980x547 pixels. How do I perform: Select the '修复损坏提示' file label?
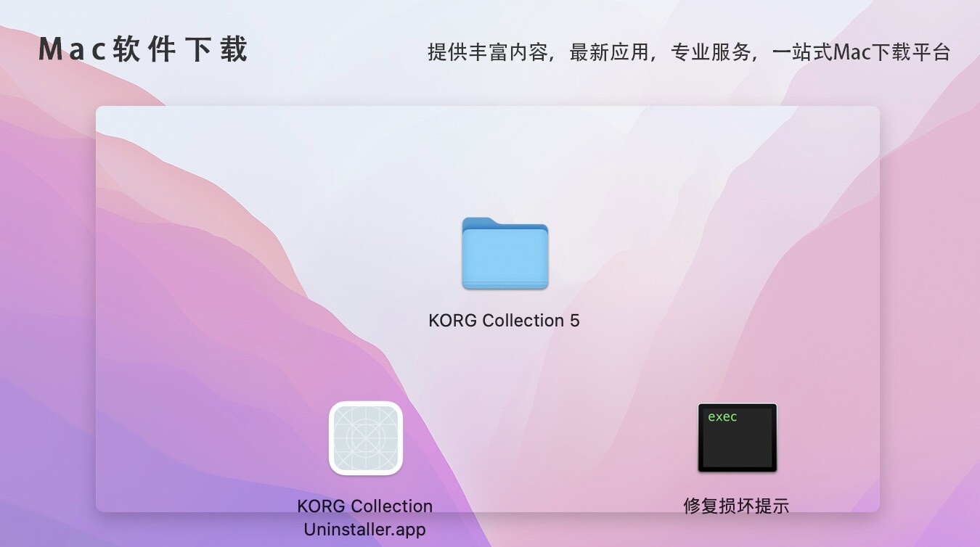[736, 506]
